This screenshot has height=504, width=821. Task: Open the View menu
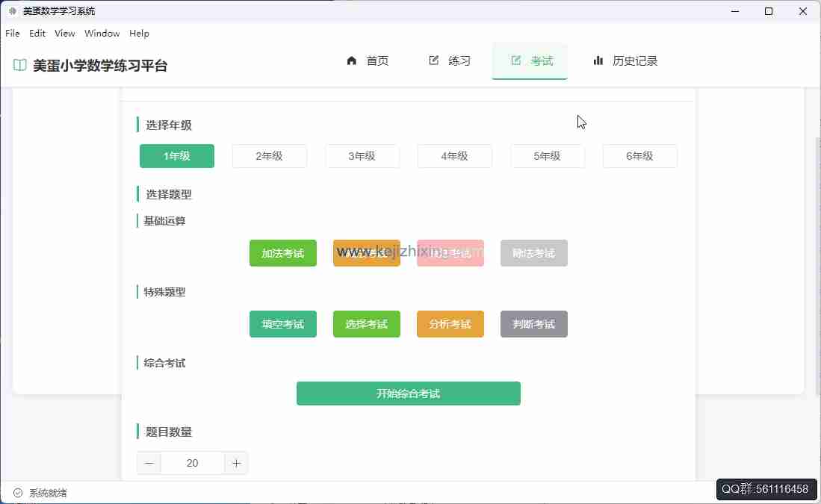(x=65, y=34)
